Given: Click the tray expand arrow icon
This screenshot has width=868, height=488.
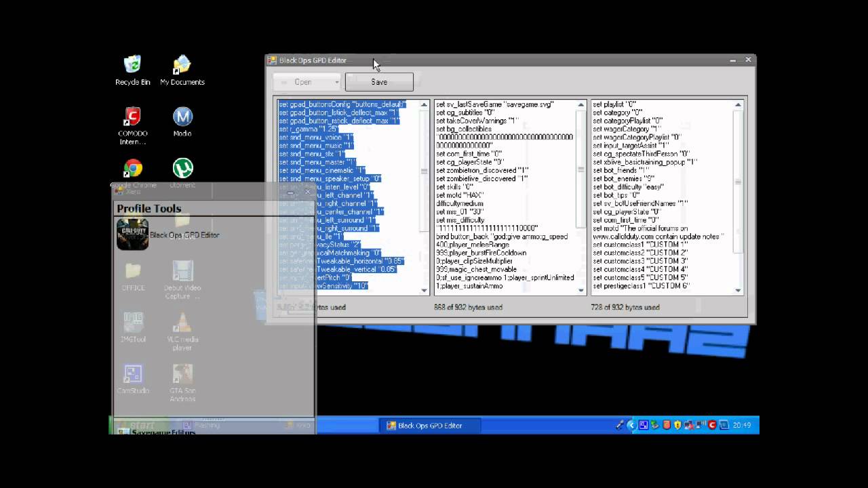Looking at the screenshot, I should coord(631,425).
